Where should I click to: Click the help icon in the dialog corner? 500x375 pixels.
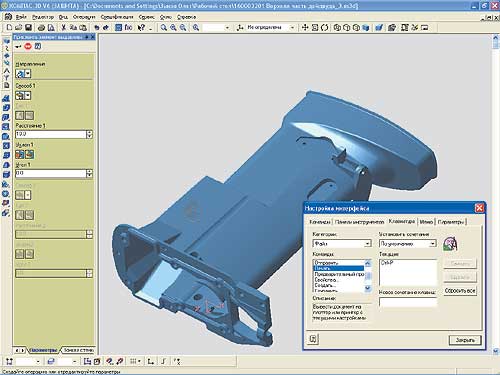click(x=313, y=339)
